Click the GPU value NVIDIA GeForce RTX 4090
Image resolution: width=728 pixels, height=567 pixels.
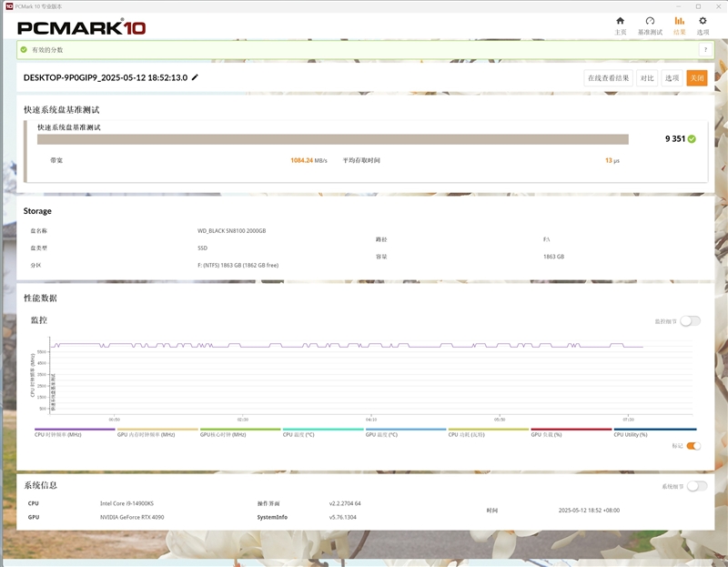(x=132, y=517)
